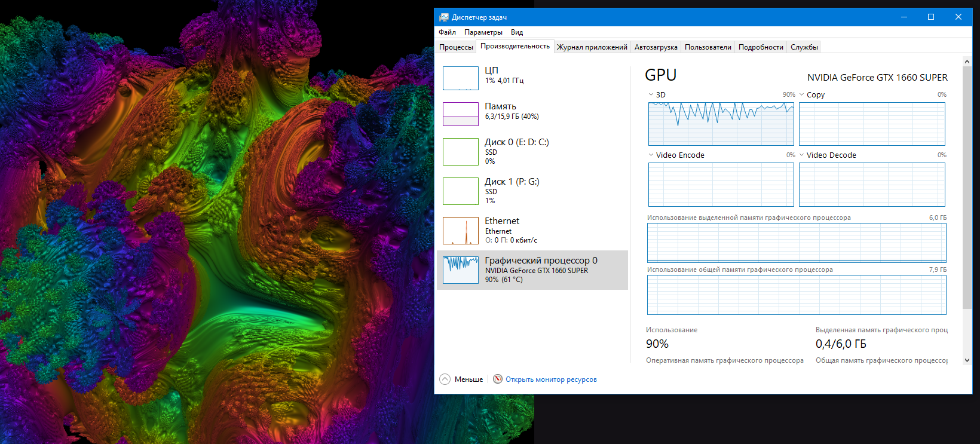Click the resource monitor icon
The height and width of the screenshot is (444, 980).
[x=497, y=379]
